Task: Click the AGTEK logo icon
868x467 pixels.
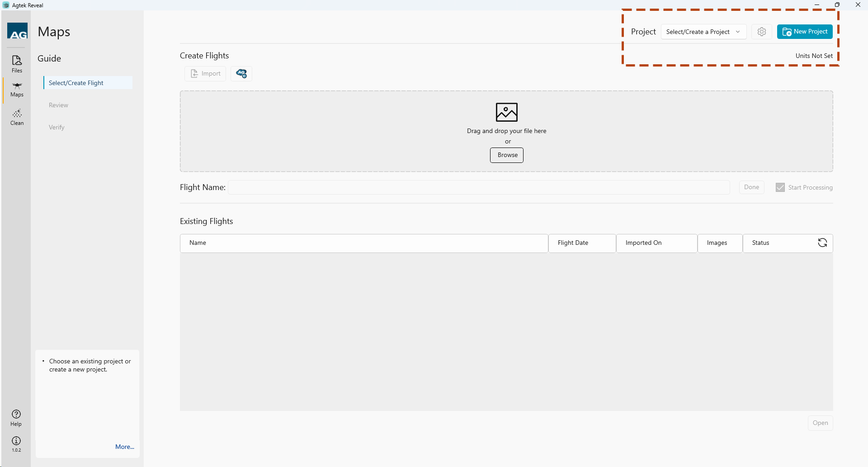Action: 18,32
